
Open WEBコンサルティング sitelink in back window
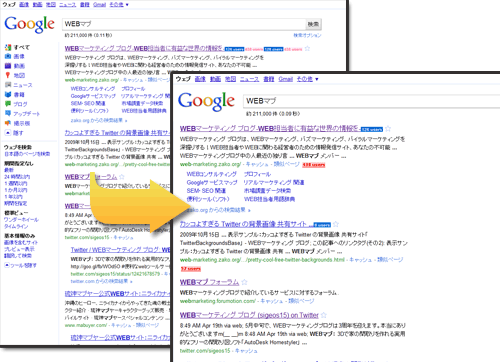point(93,89)
